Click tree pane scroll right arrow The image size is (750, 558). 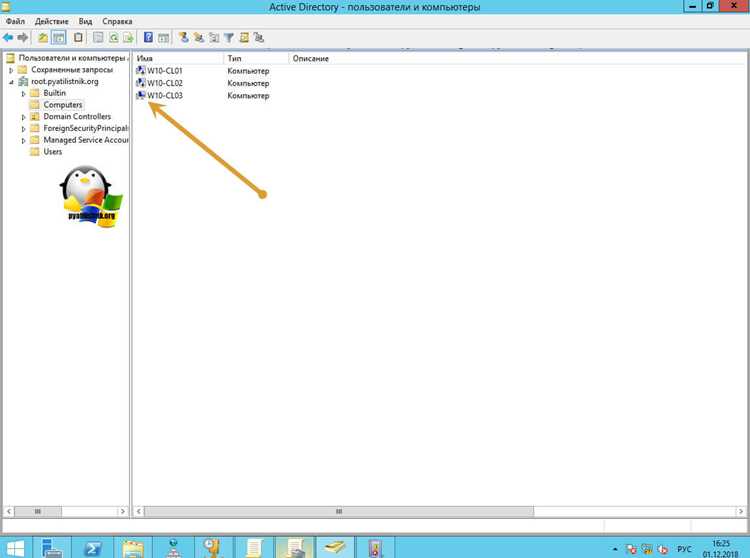coord(122,511)
